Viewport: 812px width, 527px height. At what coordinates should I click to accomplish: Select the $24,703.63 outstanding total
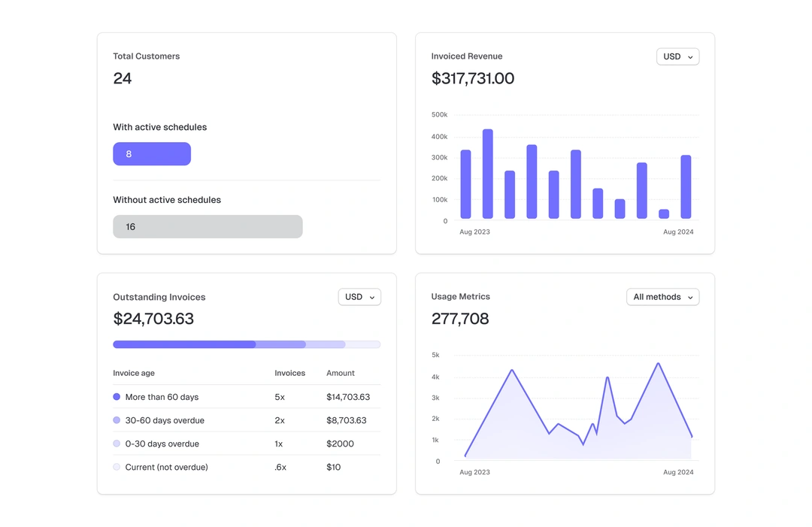coord(153,318)
